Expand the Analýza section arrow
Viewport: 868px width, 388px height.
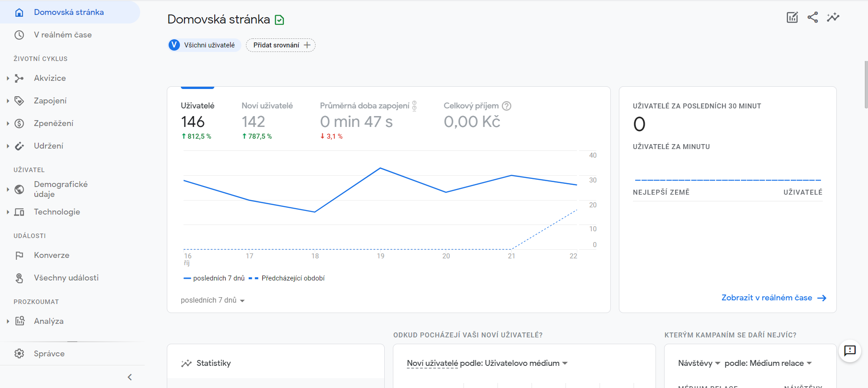[8, 321]
